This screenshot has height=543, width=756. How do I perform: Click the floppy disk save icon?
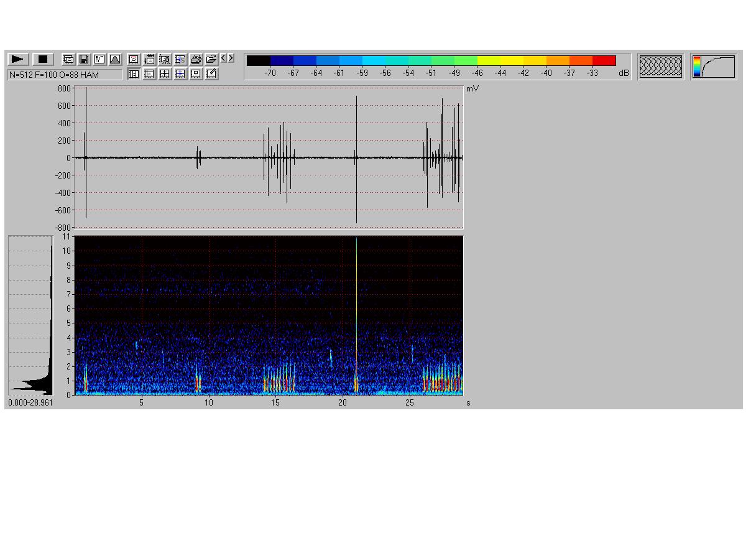84,59
